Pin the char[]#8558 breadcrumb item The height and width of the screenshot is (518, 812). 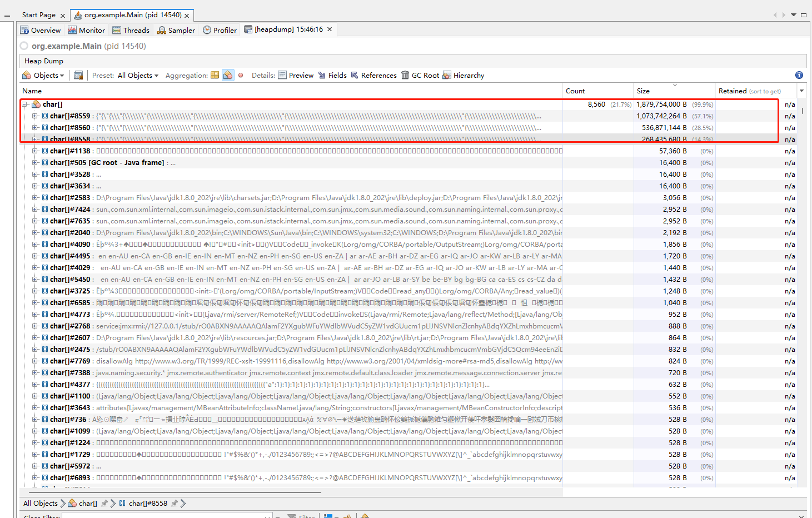pyautogui.click(x=174, y=503)
